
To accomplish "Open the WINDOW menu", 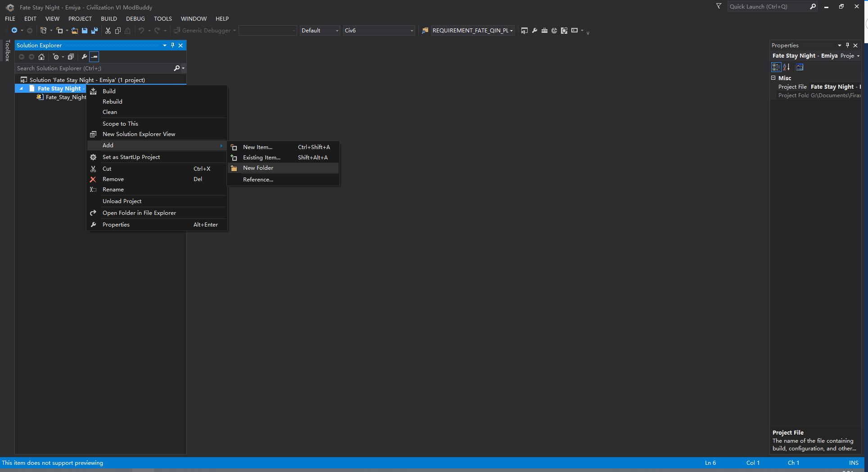I will tap(194, 18).
